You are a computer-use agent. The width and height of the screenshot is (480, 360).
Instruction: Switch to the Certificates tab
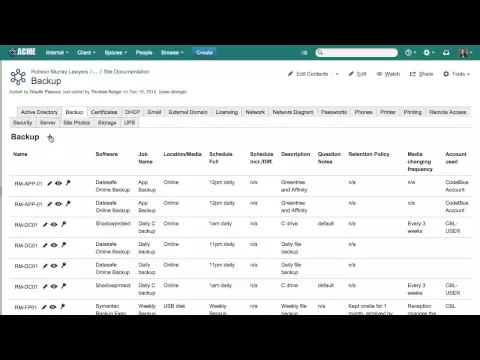[x=104, y=112]
